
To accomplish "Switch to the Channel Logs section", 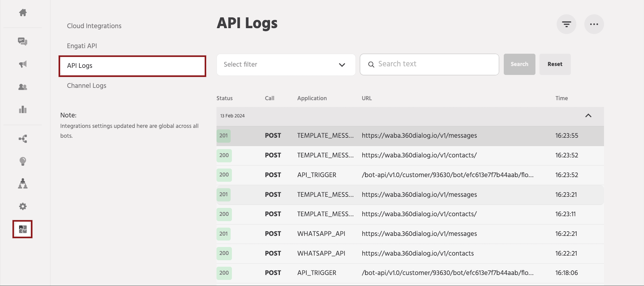I will tap(87, 85).
